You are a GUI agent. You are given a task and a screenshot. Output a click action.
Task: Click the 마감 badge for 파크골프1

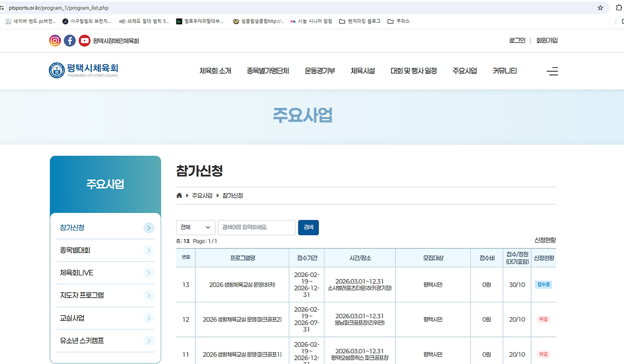(543, 355)
